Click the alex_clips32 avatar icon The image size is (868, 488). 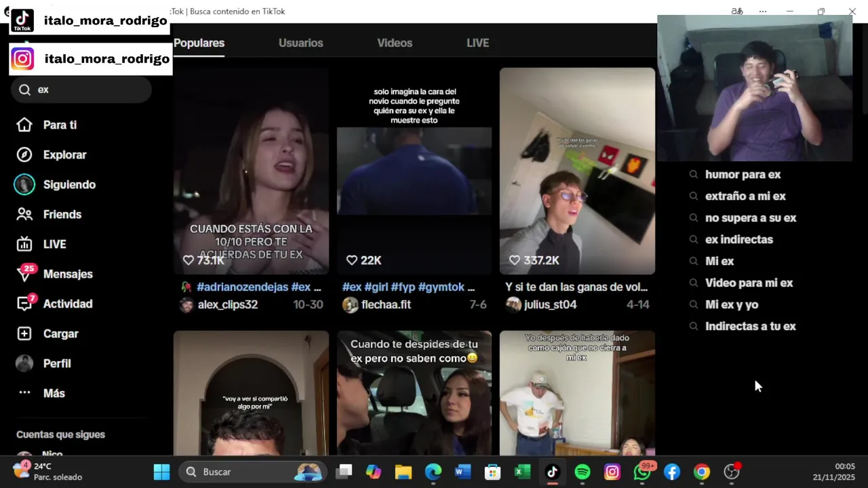(x=186, y=305)
